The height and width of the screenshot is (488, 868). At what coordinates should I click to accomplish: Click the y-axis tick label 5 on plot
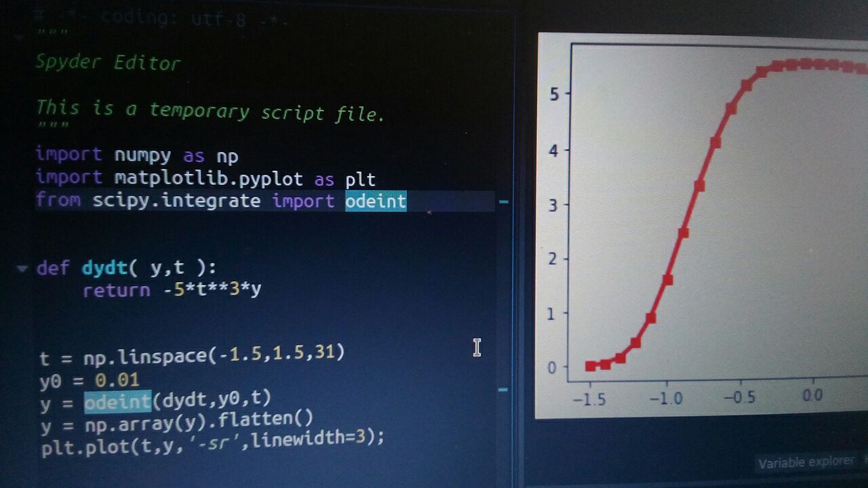point(555,94)
